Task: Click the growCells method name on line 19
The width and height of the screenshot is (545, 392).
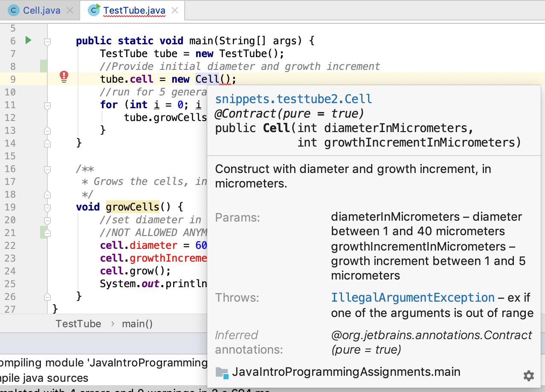Action: click(x=132, y=207)
